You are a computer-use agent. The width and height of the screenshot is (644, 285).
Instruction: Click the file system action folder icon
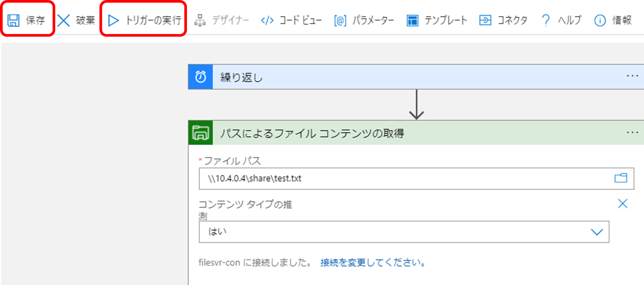click(201, 133)
